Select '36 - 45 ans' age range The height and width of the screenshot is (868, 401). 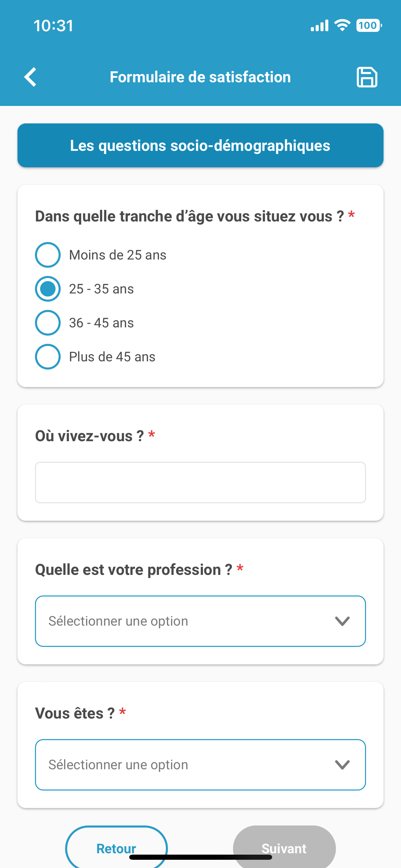tap(48, 323)
